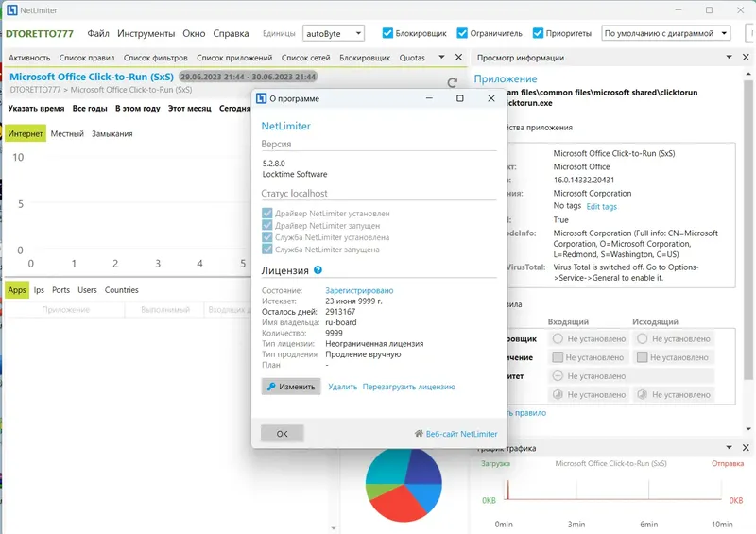This screenshot has height=534, width=756.
Task: Select the incoming blocker 'Не установлено' radio button
Action: [x=558, y=338]
